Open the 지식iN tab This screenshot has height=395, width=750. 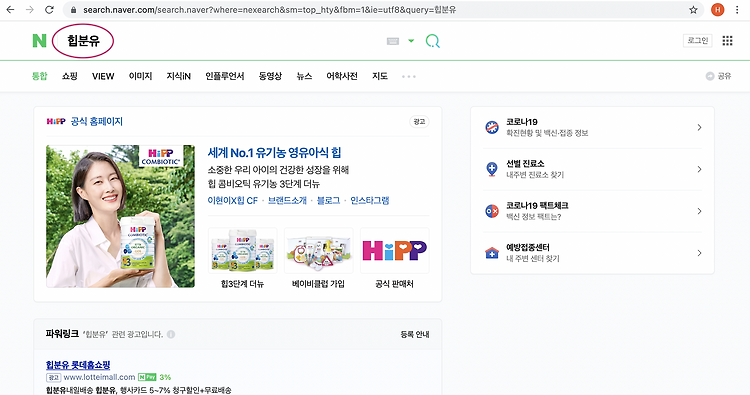178,76
